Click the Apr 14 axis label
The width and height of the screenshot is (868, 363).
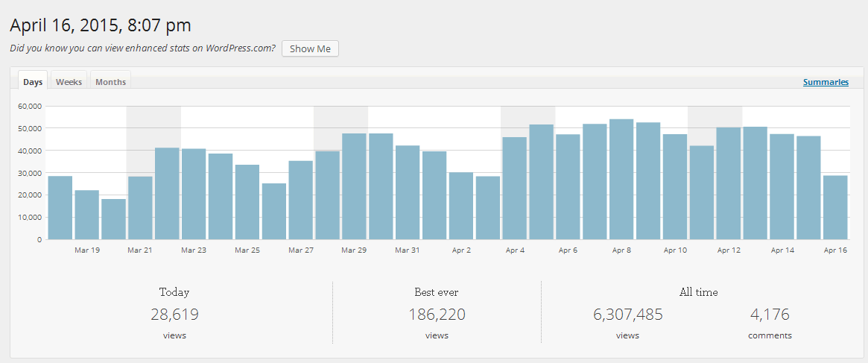782,250
